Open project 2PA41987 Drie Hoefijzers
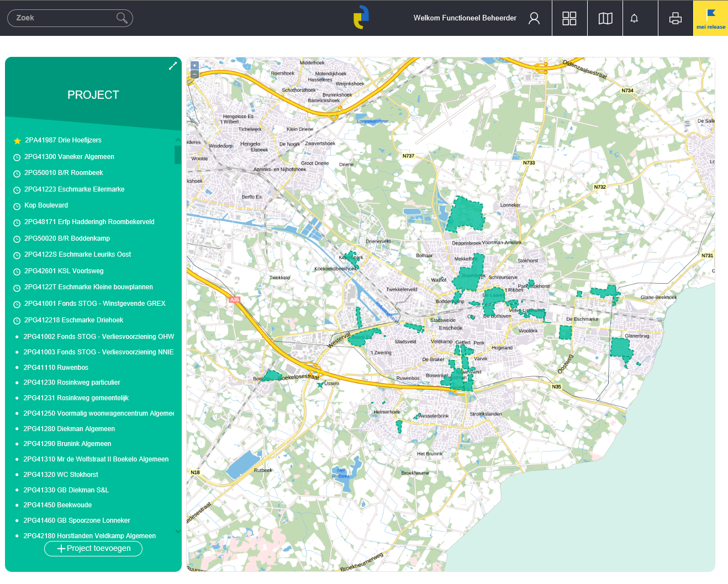 point(63,140)
